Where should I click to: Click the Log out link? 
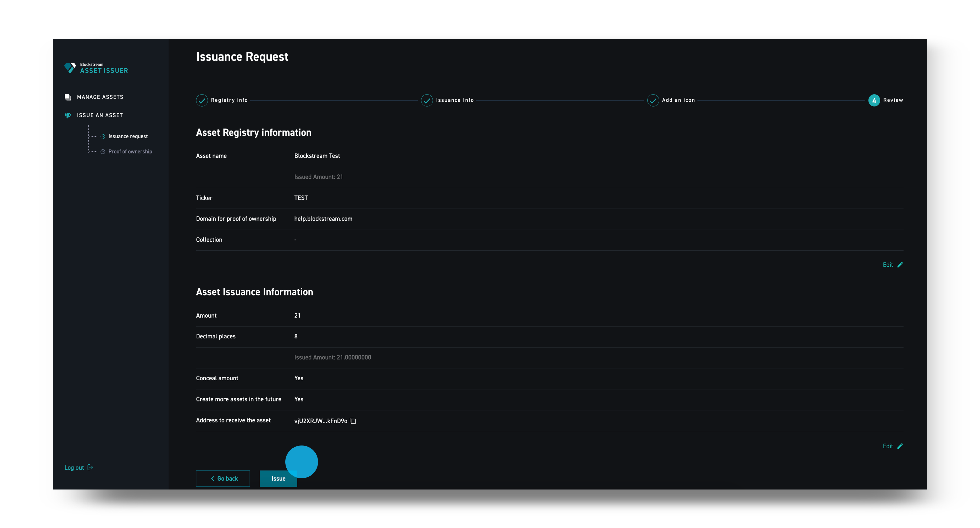click(74, 468)
